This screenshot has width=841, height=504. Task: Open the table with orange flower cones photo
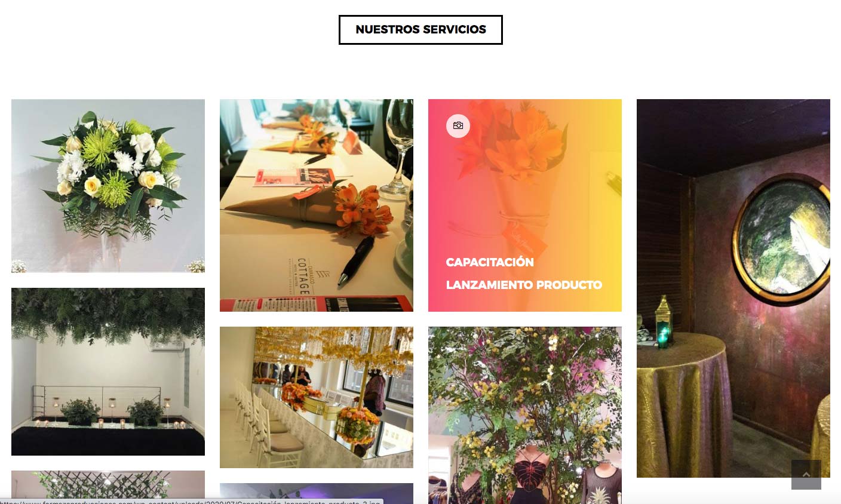[x=317, y=205]
